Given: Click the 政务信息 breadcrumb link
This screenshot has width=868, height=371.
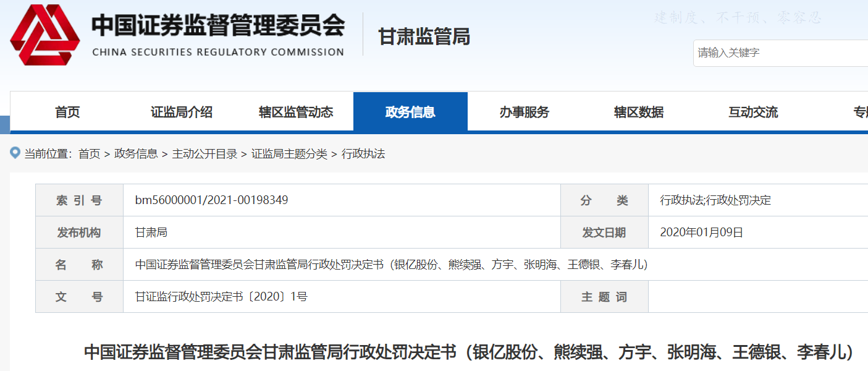Looking at the screenshot, I should (136, 154).
